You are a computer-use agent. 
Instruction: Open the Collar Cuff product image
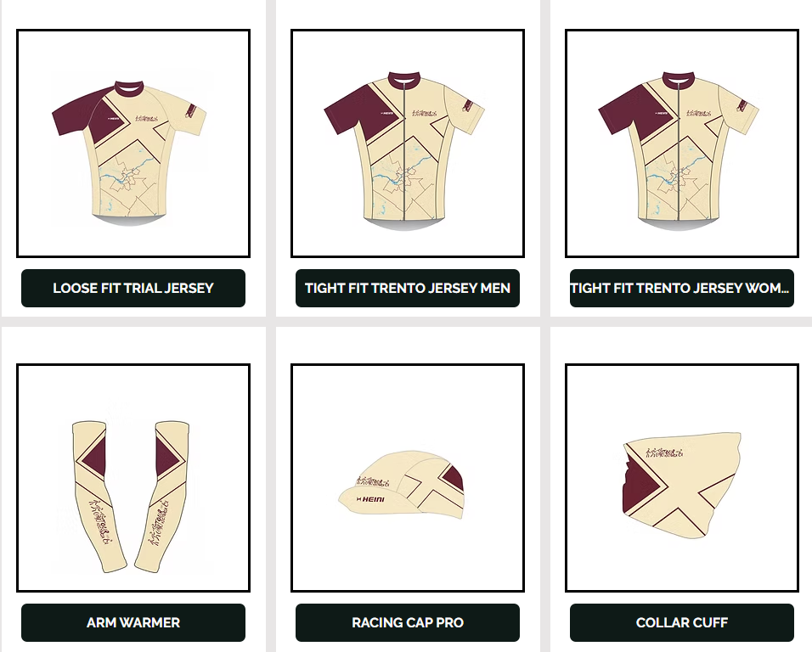click(682, 478)
